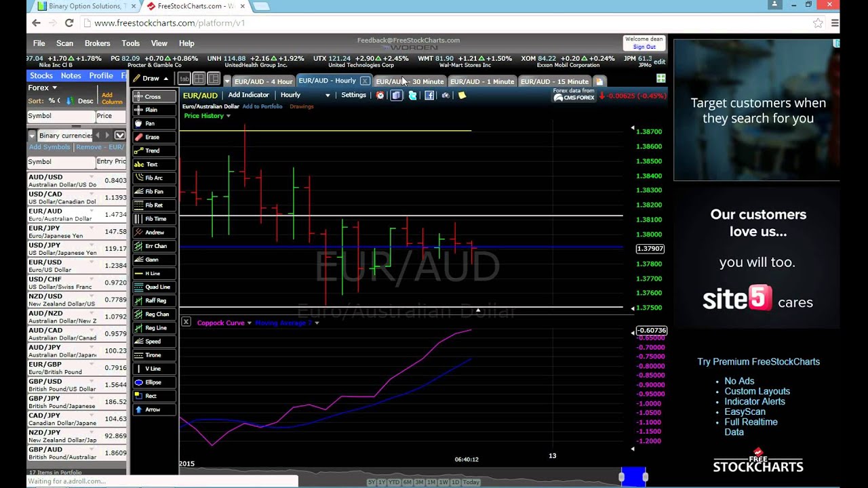Click the blue time range slider window
Screen dimensions: 868x488
(x=633, y=477)
